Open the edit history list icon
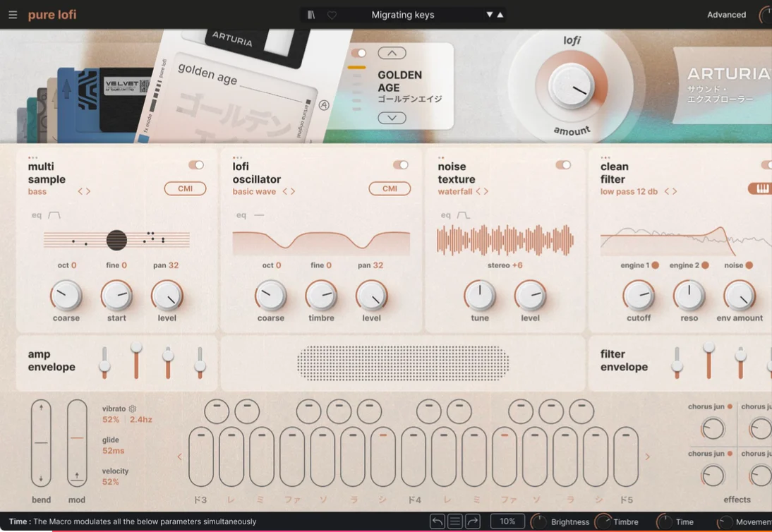 tap(455, 521)
